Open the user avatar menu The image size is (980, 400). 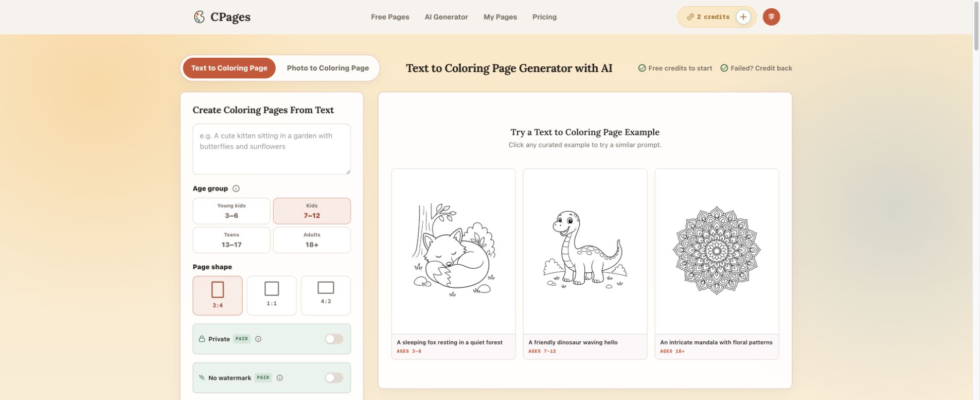771,17
